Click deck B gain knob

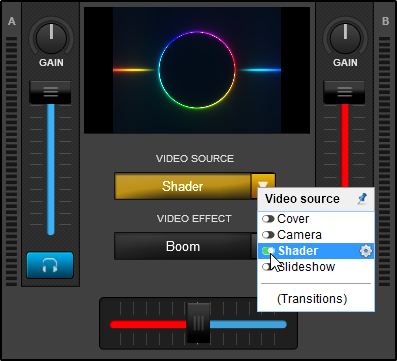pos(345,38)
